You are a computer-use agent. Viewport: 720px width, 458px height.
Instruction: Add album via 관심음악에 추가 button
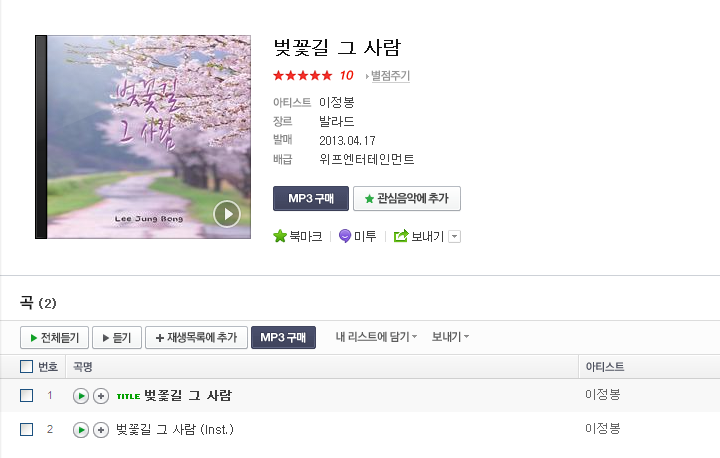tap(407, 198)
